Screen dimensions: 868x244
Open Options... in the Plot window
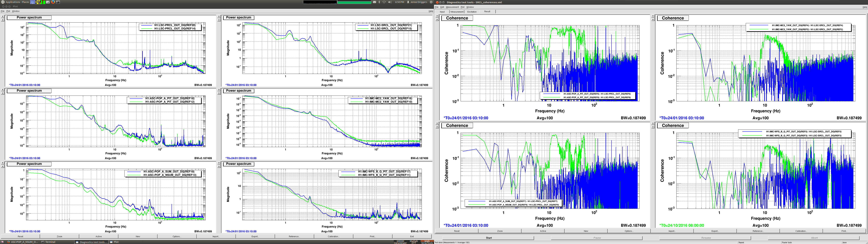[x=177, y=237]
